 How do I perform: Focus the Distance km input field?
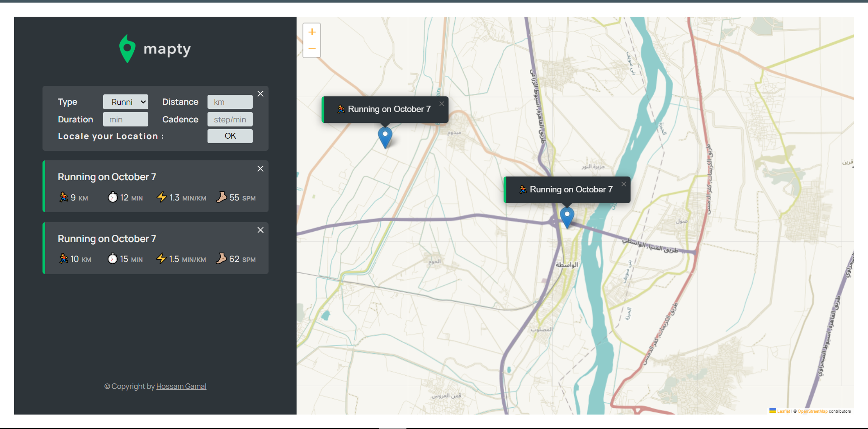(230, 102)
